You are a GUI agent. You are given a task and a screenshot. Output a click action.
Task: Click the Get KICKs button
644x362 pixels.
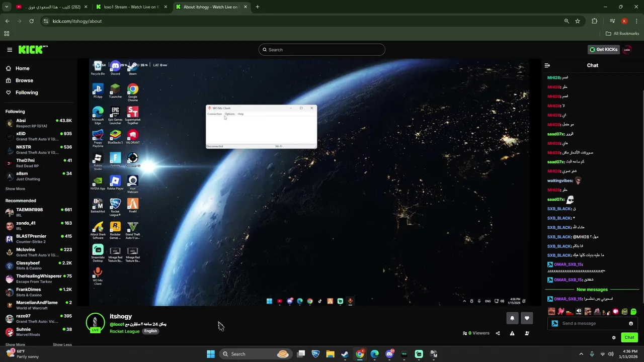[604, 50]
